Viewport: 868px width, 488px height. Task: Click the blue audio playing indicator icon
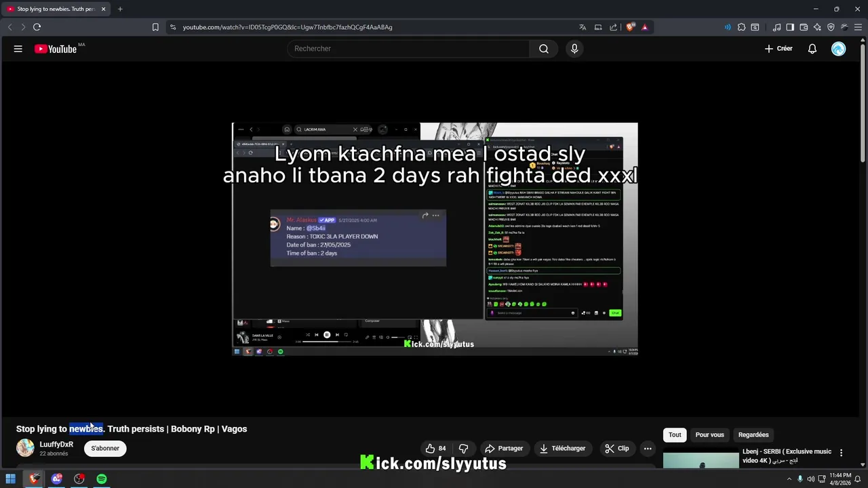pyautogui.click(x=728, y=27)
